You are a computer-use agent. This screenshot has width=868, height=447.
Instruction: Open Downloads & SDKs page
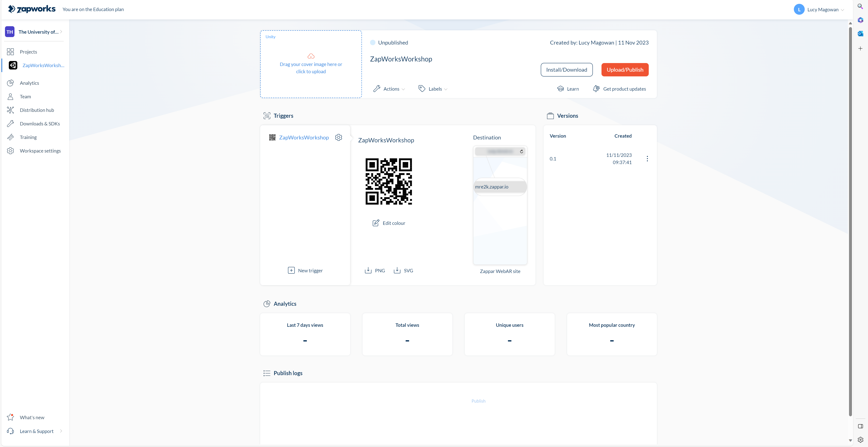(x=40, y=124)
